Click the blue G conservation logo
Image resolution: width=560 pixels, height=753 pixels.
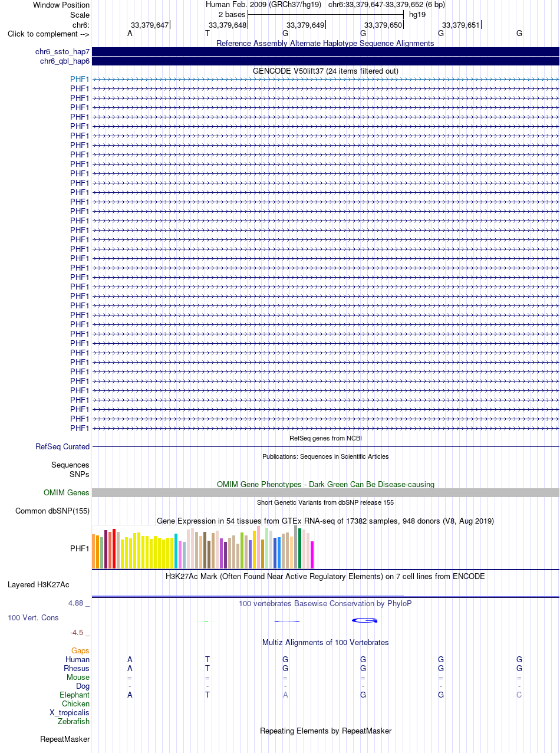(x=364, y=620)
